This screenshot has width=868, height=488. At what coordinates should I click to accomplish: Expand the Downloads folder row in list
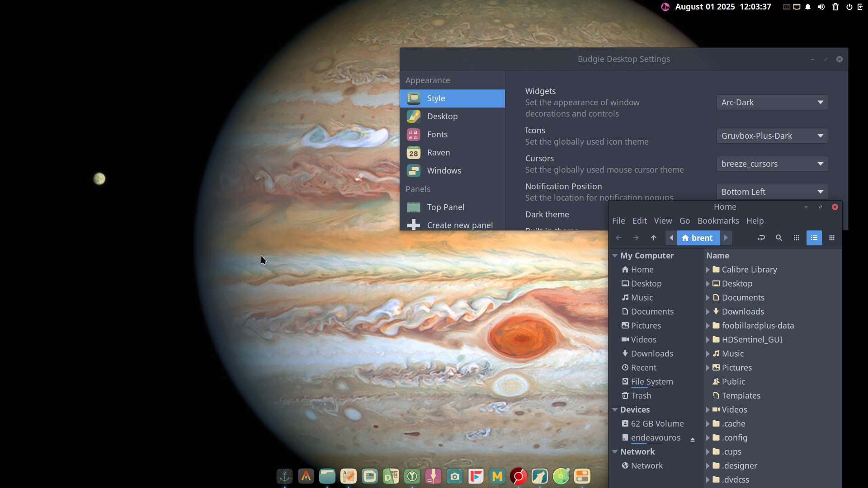[708, 312]
